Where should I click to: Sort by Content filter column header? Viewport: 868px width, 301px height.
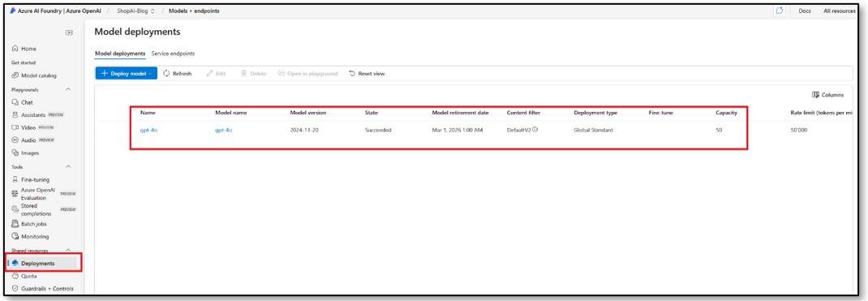coord(524,112)
